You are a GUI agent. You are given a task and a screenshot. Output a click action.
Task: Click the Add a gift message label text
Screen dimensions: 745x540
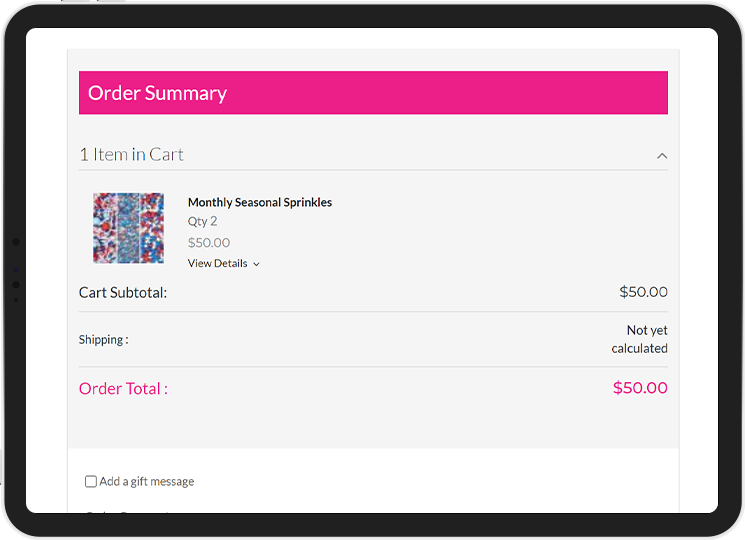coord(147,482)
